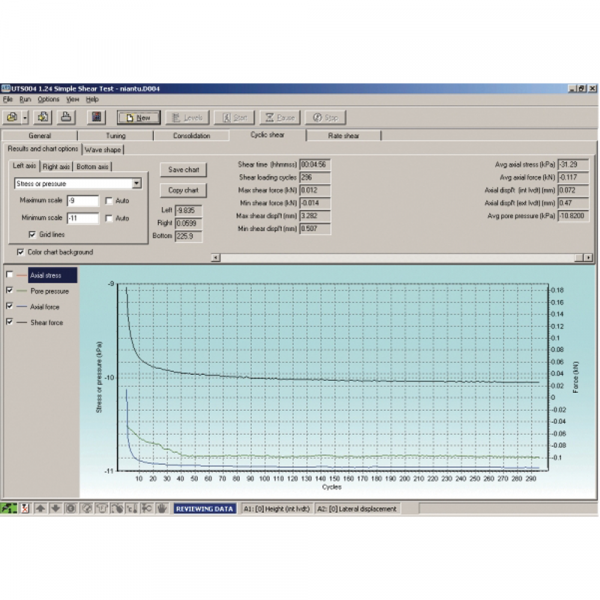Enable Auto for Maximum scale
The width and height of the screenshot is (600, 600).
click(109, 201)
